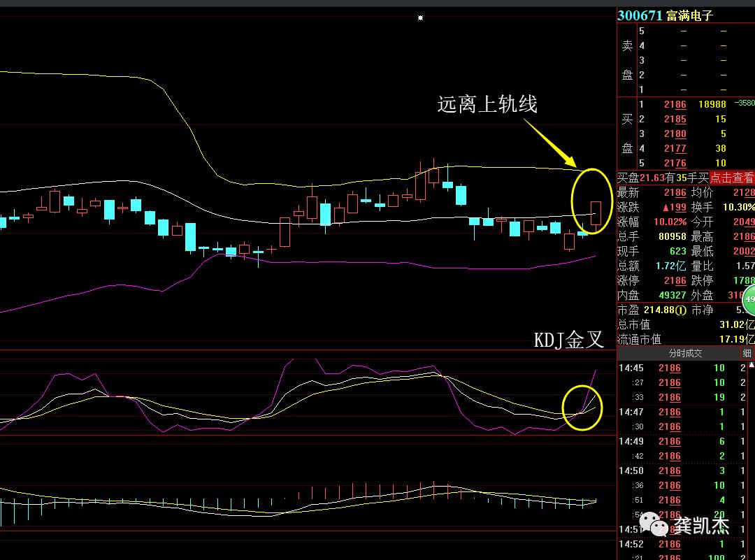Click the 总市值 market cap row

coord(685,324)
